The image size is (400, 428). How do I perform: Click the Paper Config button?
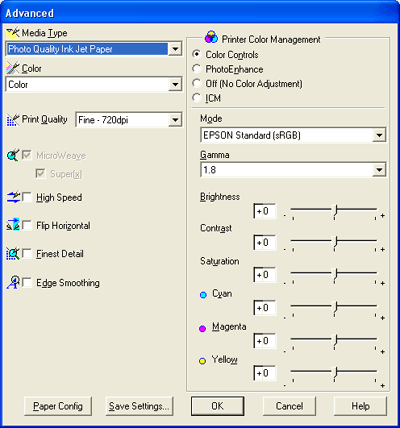pyautogui.click(x=58, y=406)
